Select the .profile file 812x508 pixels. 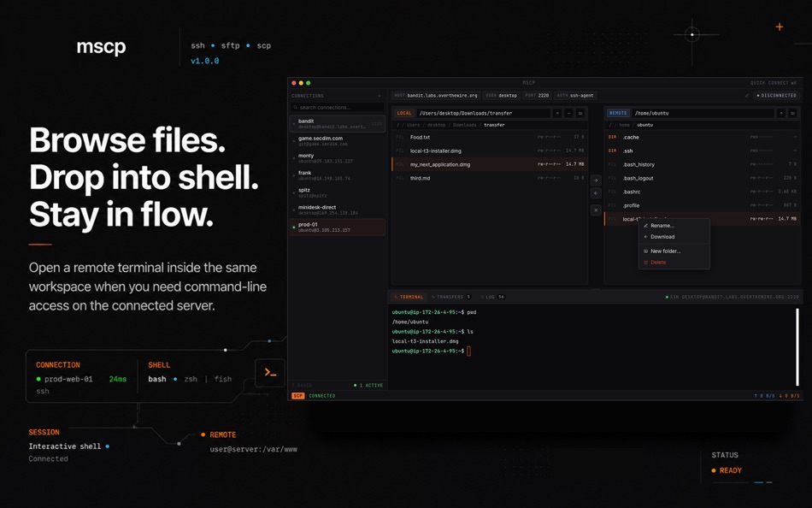pos(703,205)
